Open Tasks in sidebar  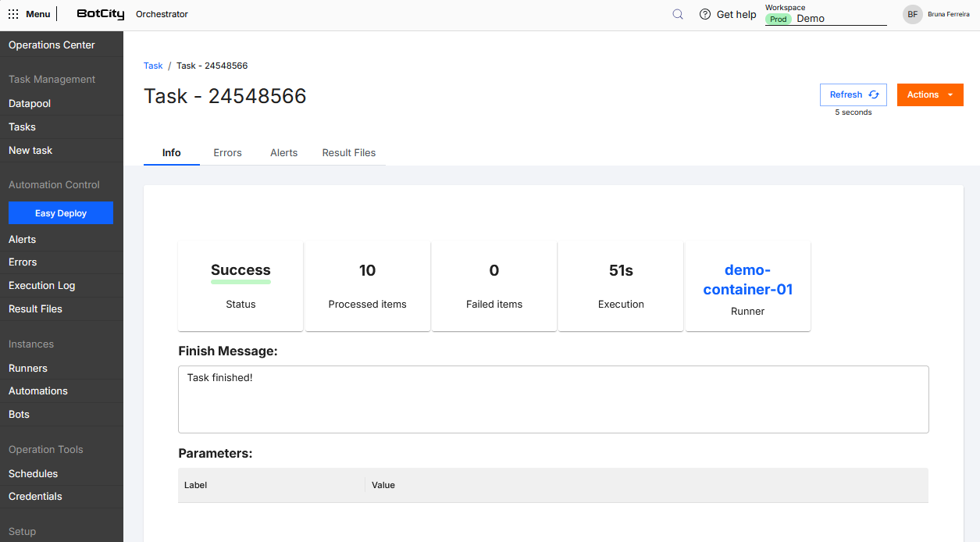pos(62,127)
